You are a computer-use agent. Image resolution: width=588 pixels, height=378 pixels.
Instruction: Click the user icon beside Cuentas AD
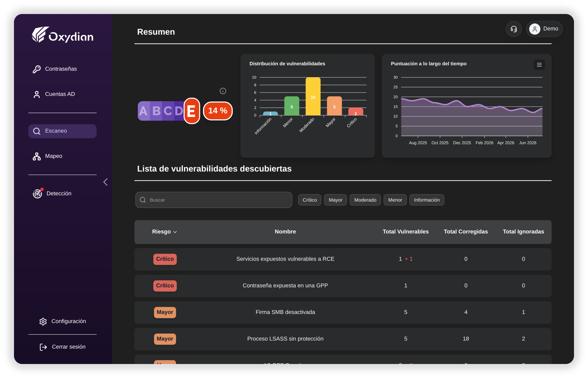[37, 95]
